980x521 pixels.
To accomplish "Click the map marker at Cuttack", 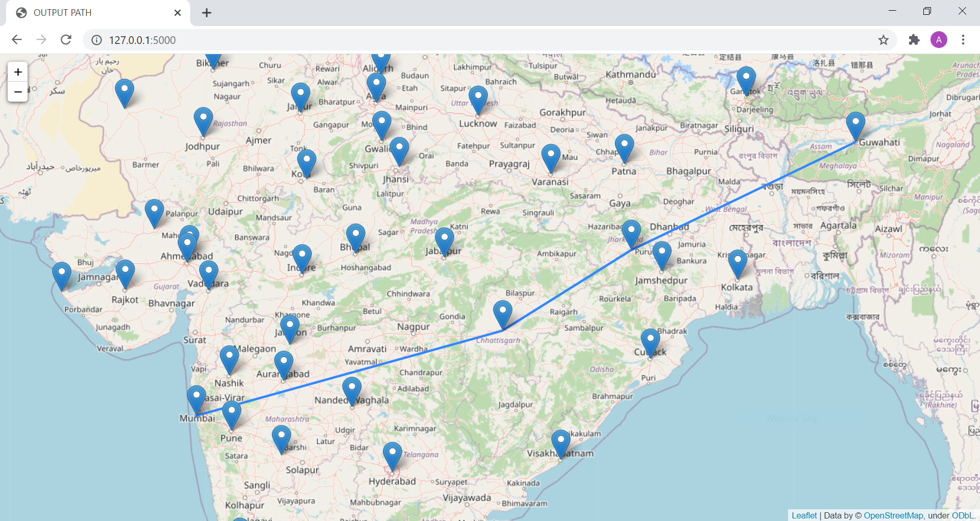I will (650, 343).
